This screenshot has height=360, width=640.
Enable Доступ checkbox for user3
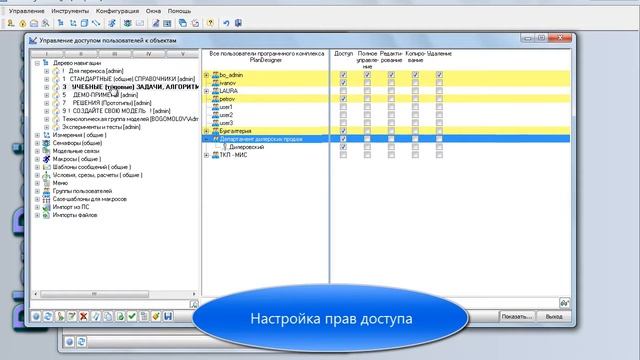[343, 123]
